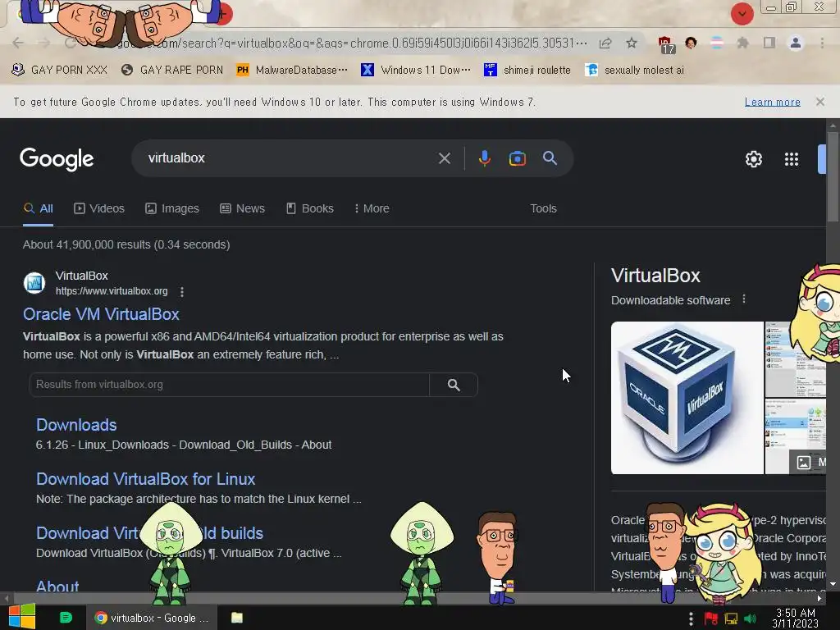Click the About 41,900,000 results text
The image size is (840, 630).
pyautogui.click(x=126, y=244)
